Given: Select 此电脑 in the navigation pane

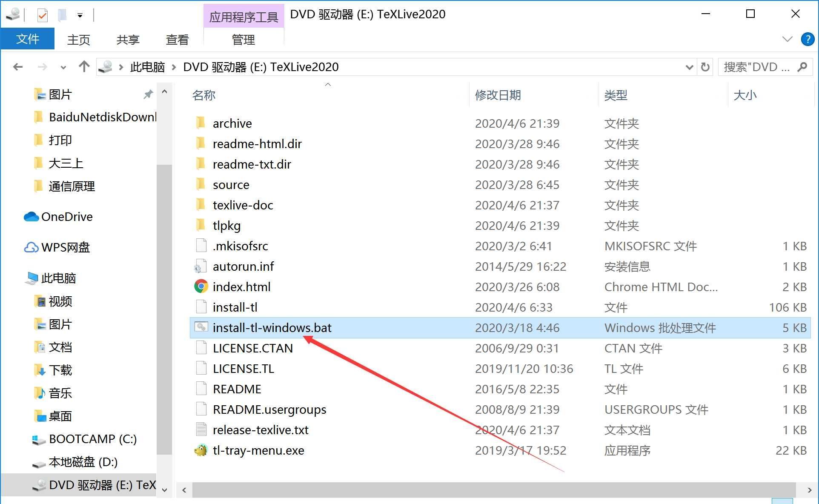Looking at the screenshot, I should (x=59, y=278).
